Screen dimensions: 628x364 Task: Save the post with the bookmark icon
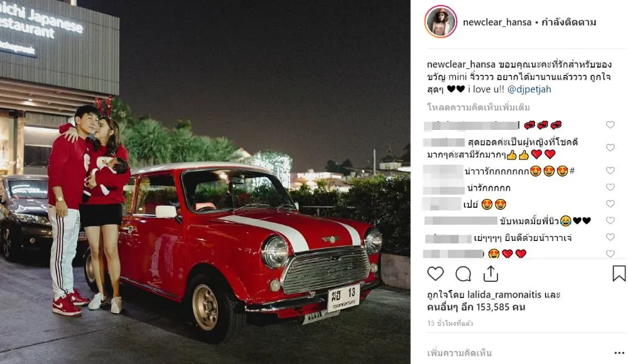619,274
